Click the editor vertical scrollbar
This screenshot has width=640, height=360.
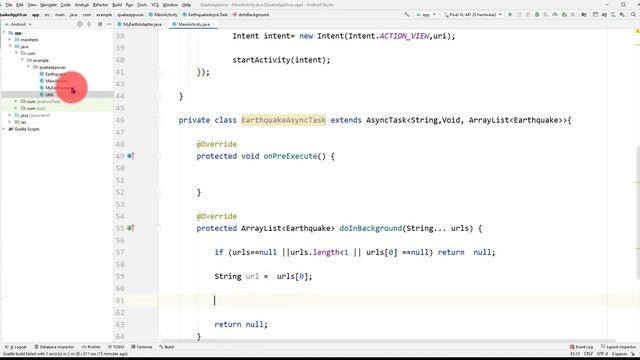coord(638,212)
